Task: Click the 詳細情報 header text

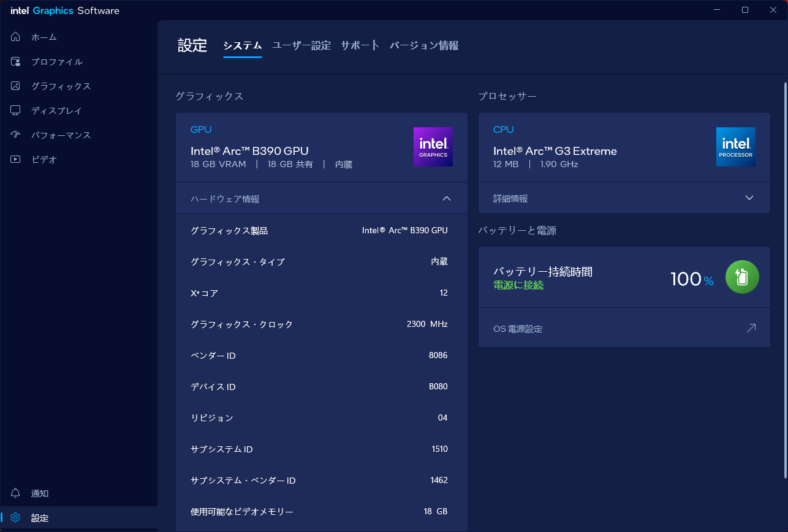Action: [x=510, y=199]
